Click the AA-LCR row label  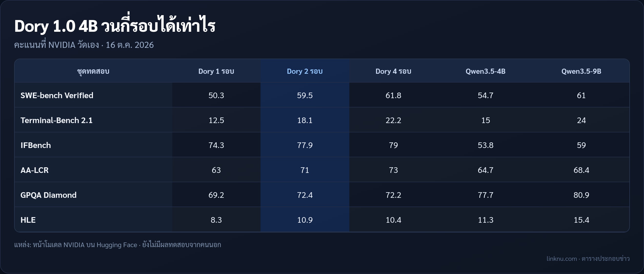[x=34, y=170]
